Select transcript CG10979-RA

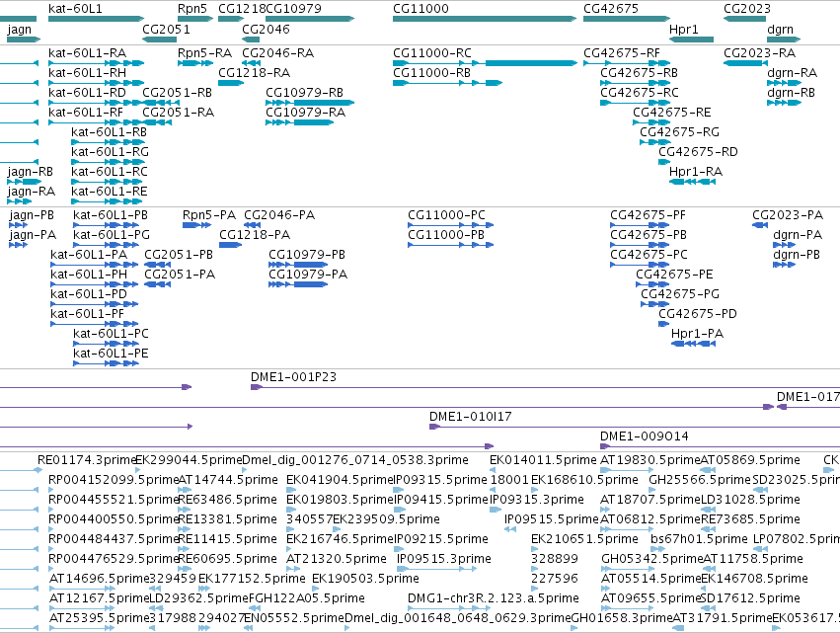tap(299, 122)
